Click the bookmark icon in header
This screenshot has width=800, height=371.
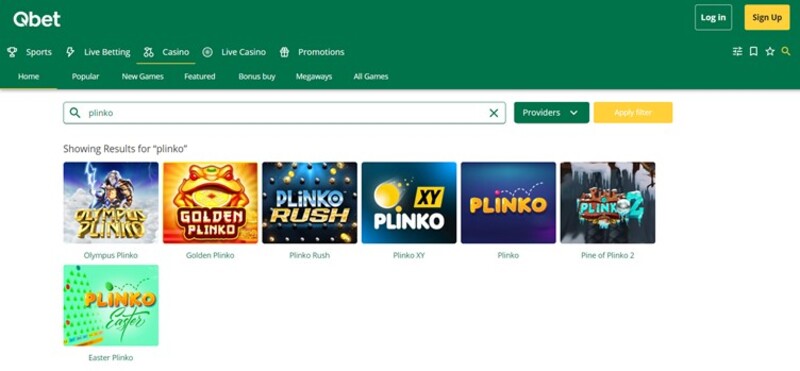pyautogui.click(x=754, y=51)
